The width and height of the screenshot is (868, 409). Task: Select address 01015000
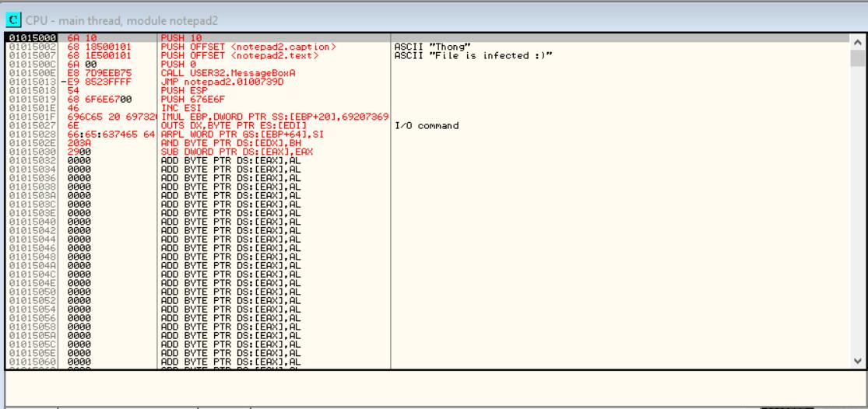[32, 38]
